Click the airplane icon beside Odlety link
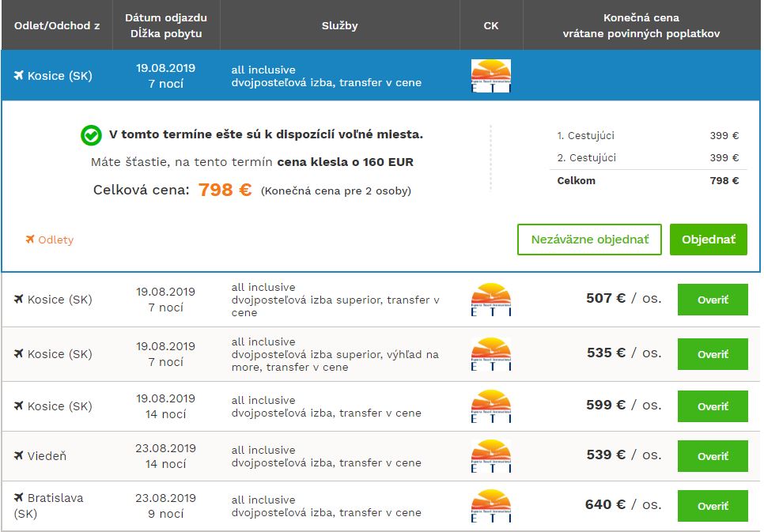This screenshot has height=532, width=764. click(x=30, y=240)
